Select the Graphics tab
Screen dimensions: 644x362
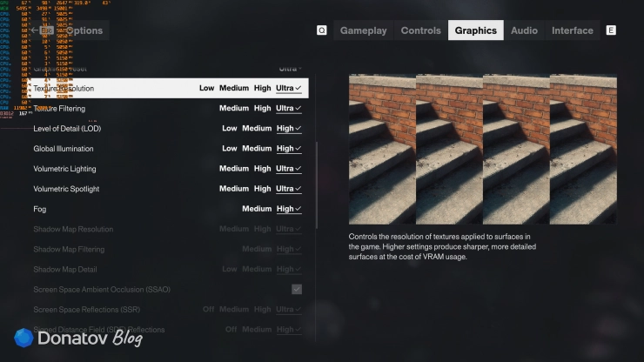click(x=476, y=30)
